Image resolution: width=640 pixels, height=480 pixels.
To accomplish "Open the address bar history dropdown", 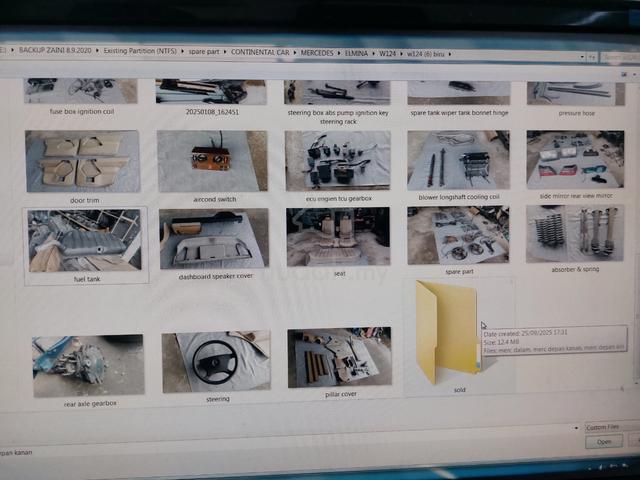I will (x=582, y=57).
